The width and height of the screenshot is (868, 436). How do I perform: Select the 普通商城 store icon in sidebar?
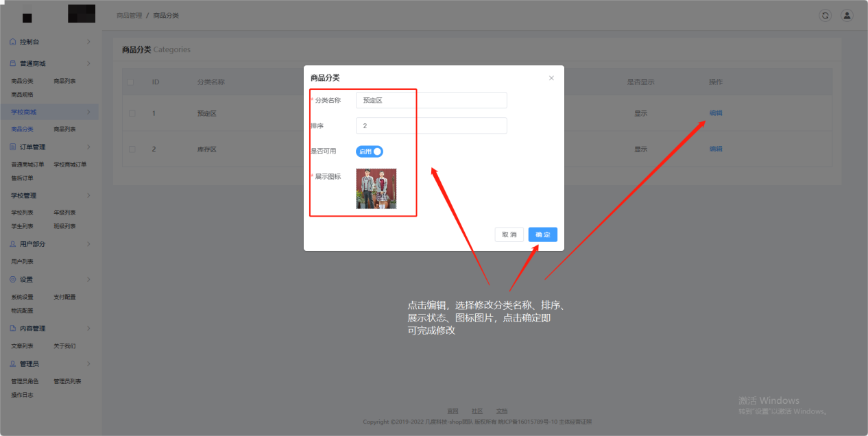(12, 62)
